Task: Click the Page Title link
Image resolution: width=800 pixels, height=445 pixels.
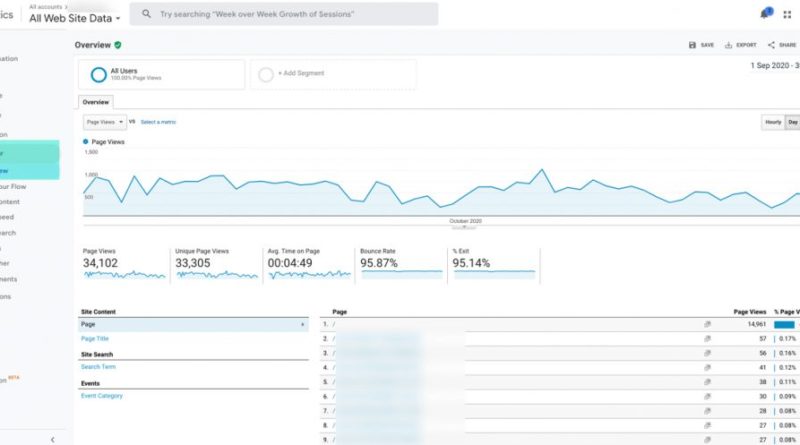Action: point(94,338)
